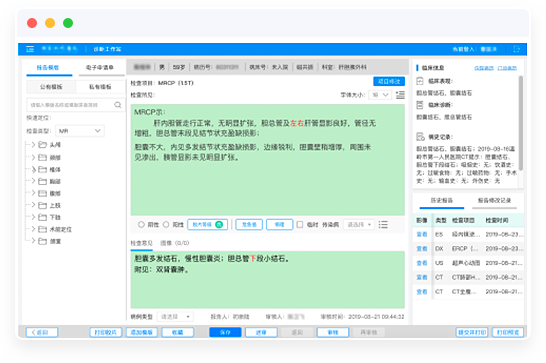Click the red close window dot
The height and width of the screenshot is (363, 546).
[x=32, y=23]
